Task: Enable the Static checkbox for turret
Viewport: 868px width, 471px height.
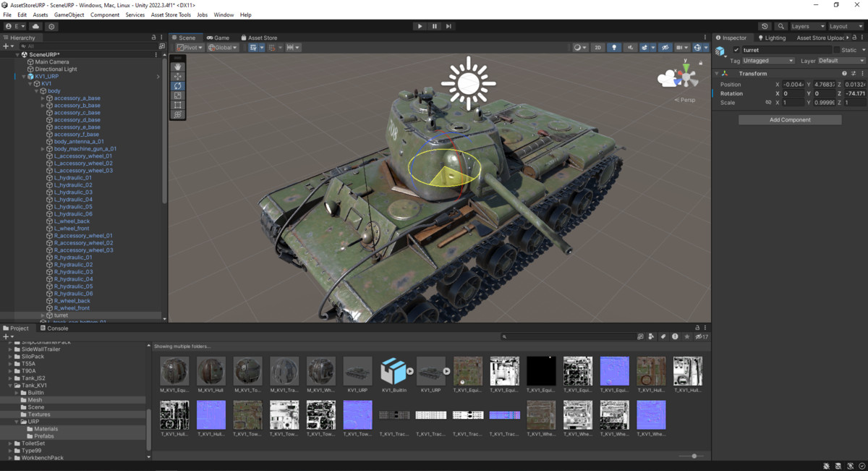Action: 837,50
